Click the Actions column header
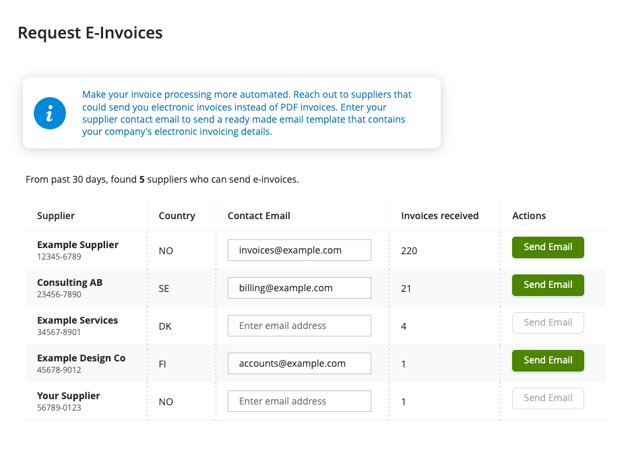Viewport: 628px width, 476px height. [529, 216]
